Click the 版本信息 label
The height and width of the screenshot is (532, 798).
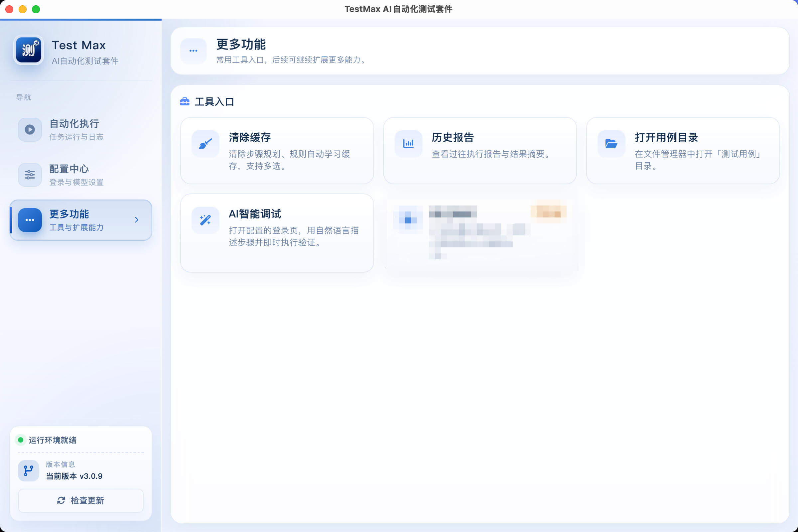click(61, 464)
